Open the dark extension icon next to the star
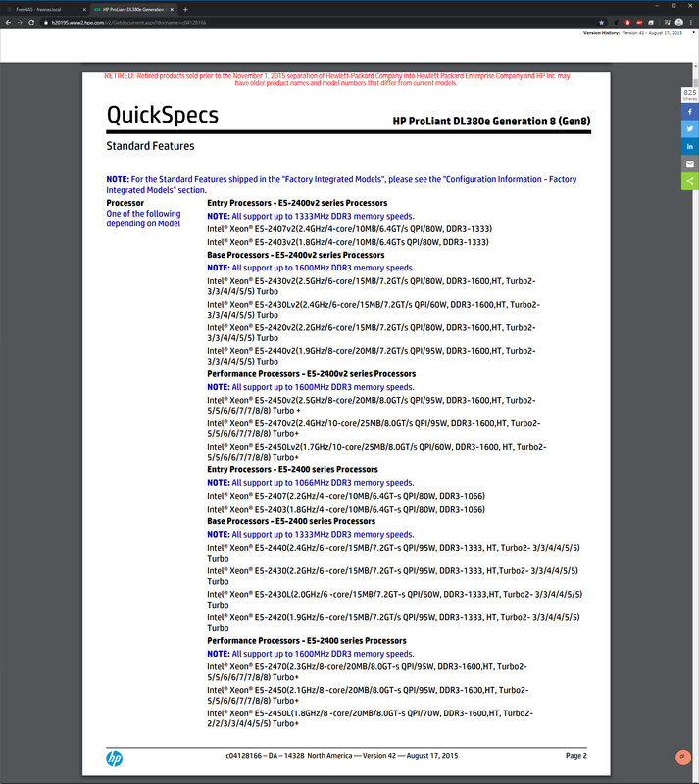Screen dimensions: 699x784 [616, 22]
